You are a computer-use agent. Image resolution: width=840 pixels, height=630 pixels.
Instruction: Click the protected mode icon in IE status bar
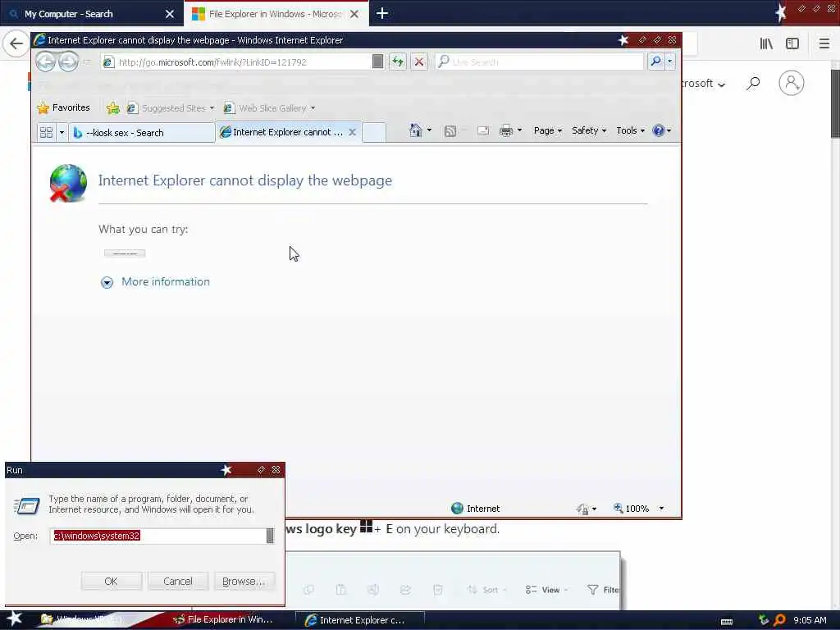tap(582, 509)
